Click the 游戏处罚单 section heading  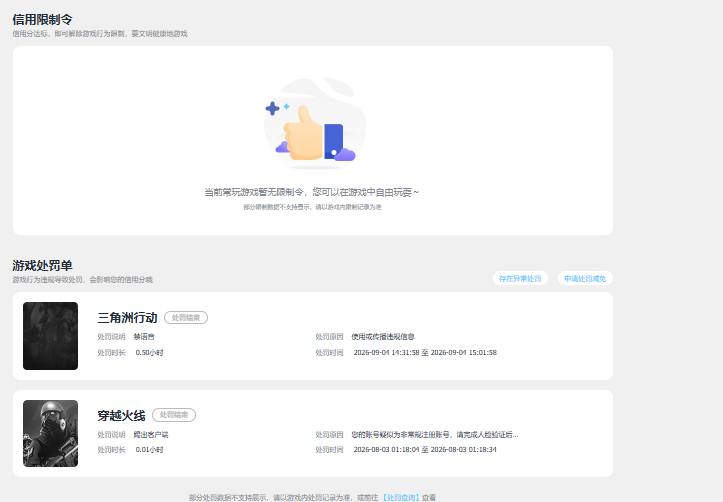click(42, 266)
